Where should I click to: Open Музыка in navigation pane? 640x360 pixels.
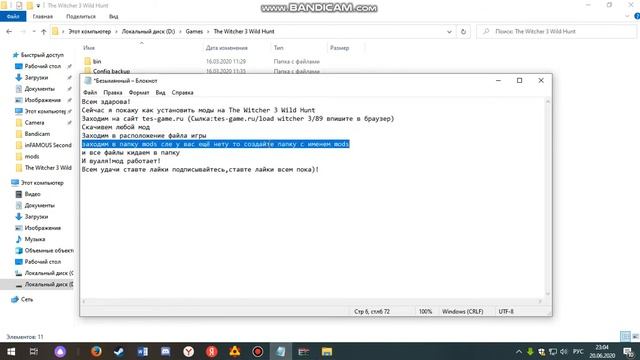[x=35, y=239]
